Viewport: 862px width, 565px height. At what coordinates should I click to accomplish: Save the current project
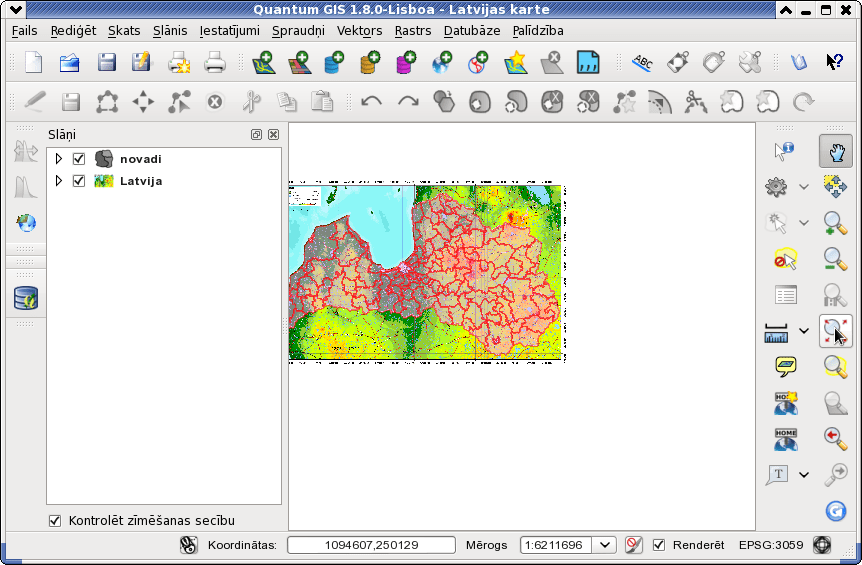tap(107, 62)
